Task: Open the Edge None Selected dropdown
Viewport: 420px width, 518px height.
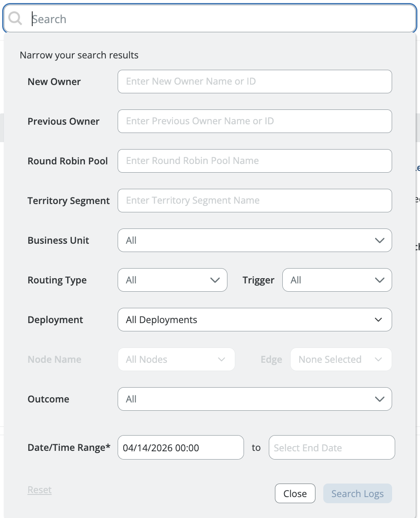Action: click(341, 359)
